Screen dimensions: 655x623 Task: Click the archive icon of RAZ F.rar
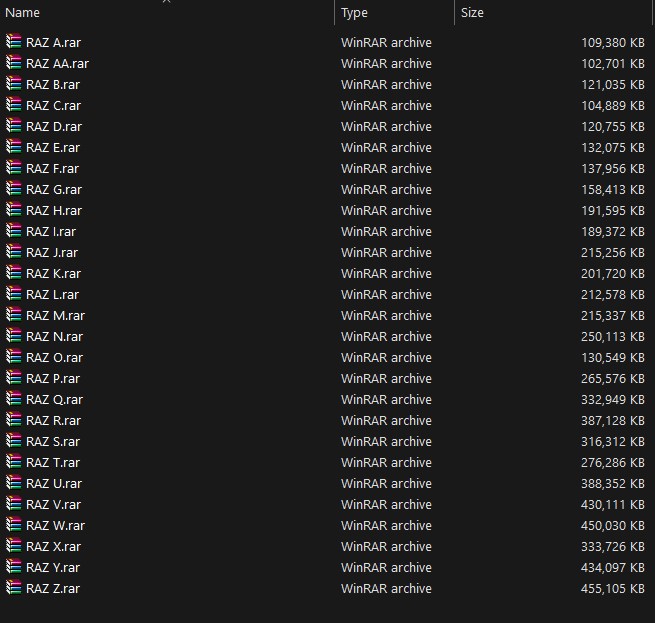[13, 168]
